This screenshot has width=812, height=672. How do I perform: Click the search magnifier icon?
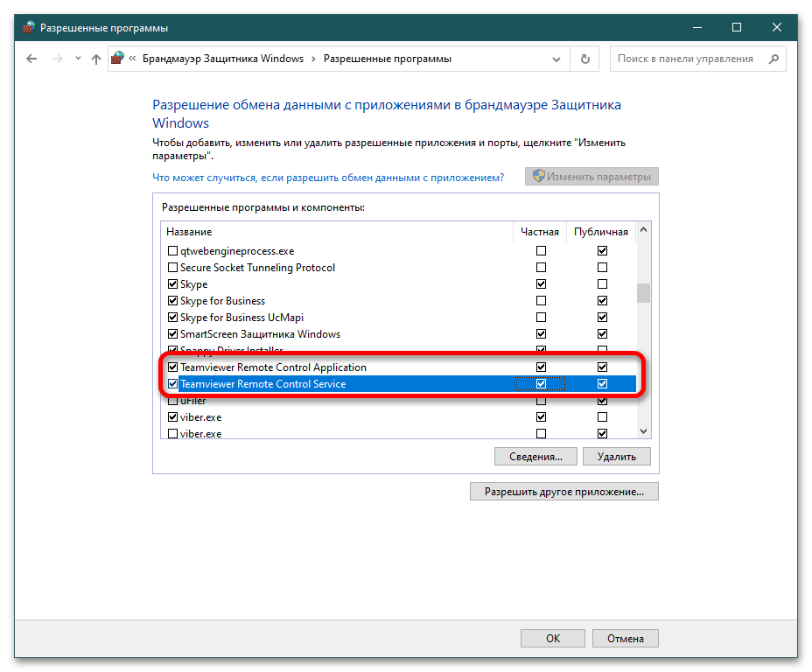773,59
